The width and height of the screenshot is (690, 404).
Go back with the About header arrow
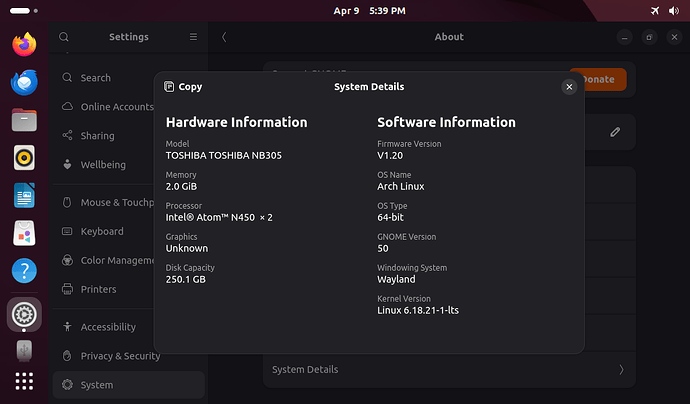coord(224,37)
